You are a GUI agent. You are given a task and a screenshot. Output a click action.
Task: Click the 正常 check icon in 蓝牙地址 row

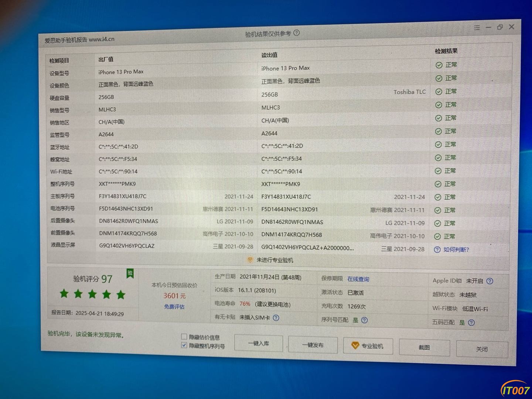pyautogui.click(x=438, y=144)
